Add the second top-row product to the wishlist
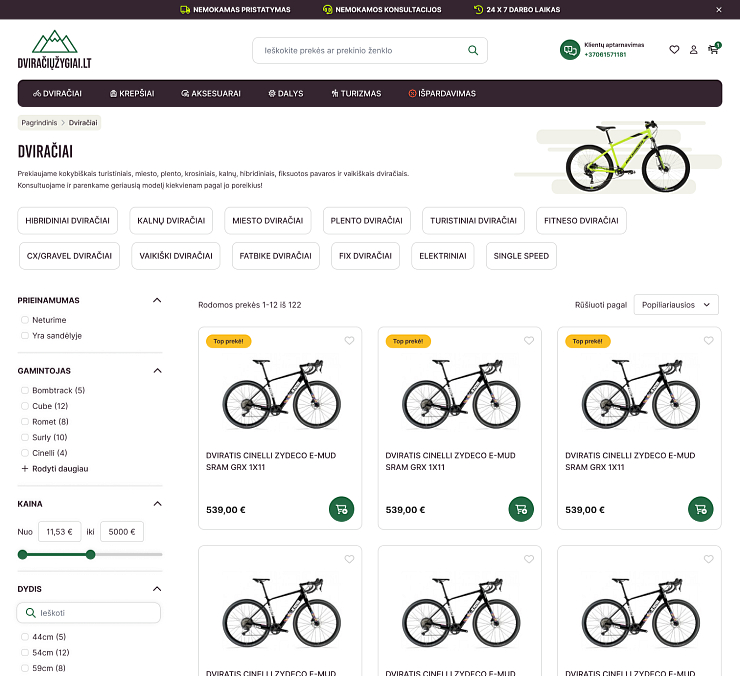This screenshot has height=676, width=740. [529, 340]
